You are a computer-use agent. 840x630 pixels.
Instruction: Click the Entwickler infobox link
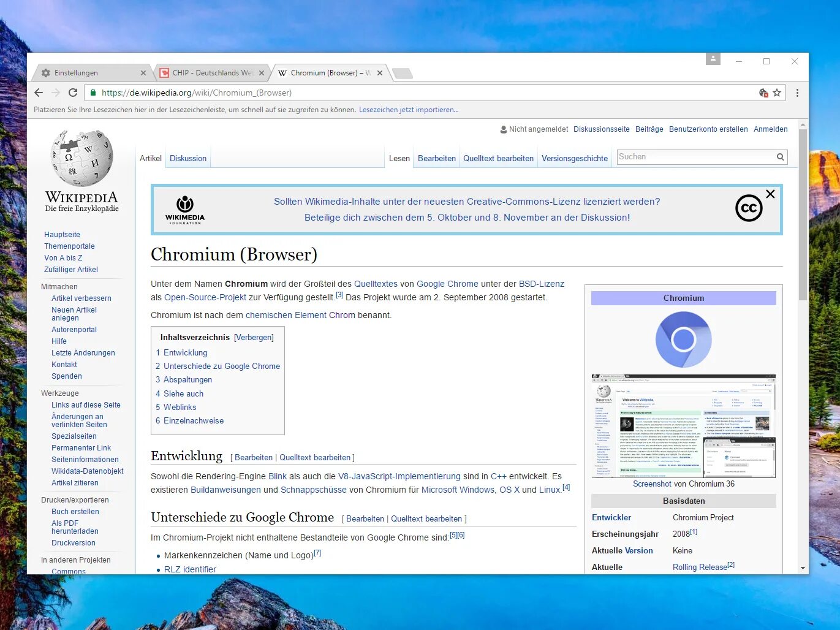click(611, 518)
